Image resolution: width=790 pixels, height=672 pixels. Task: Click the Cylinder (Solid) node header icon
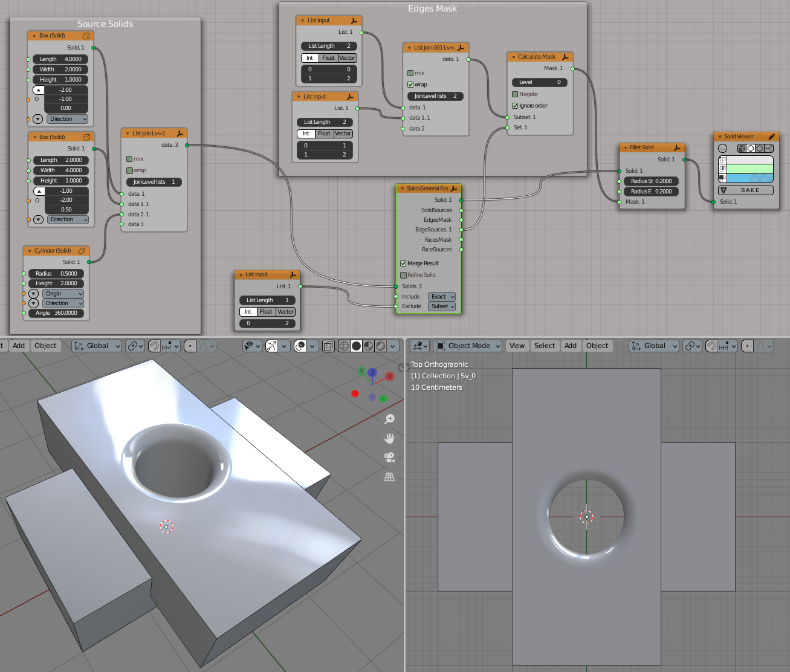pyautogui.click(x=82, y=251)
